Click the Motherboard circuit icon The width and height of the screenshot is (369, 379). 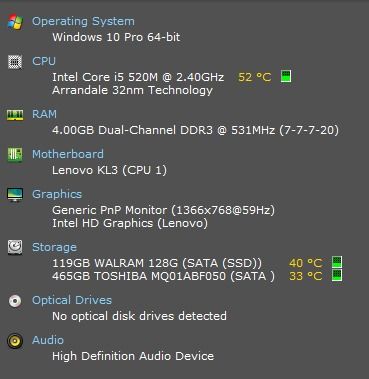(x=15, y=154)
